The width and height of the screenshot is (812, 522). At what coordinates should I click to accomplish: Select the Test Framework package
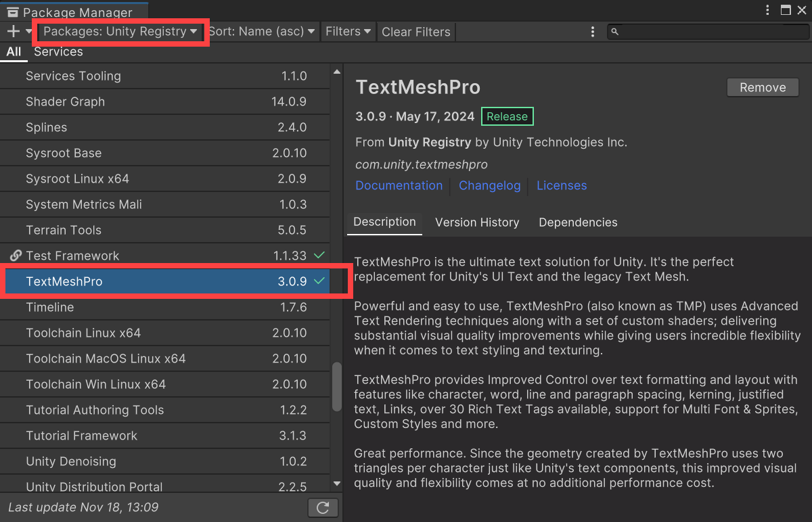click(x=165, y=256)
